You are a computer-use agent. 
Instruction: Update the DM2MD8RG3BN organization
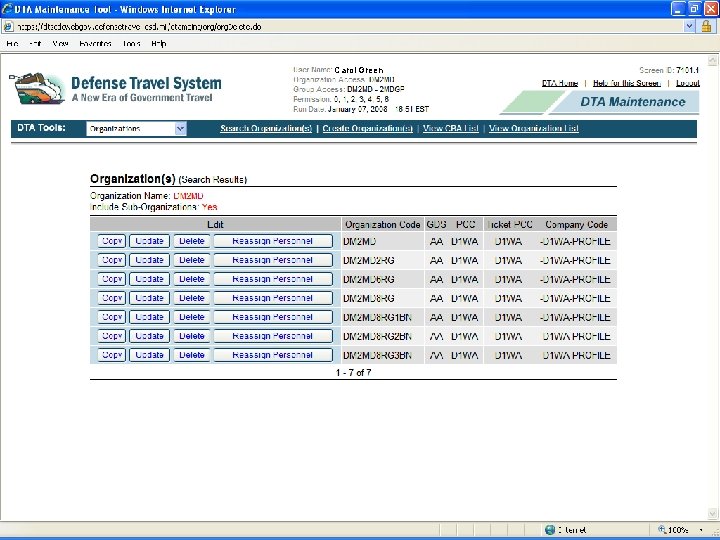pos(149,355)
